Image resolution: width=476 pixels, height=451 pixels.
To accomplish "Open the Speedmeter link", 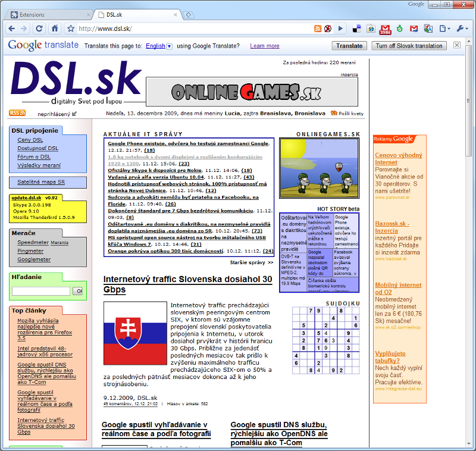I will [x=33, y=243].
